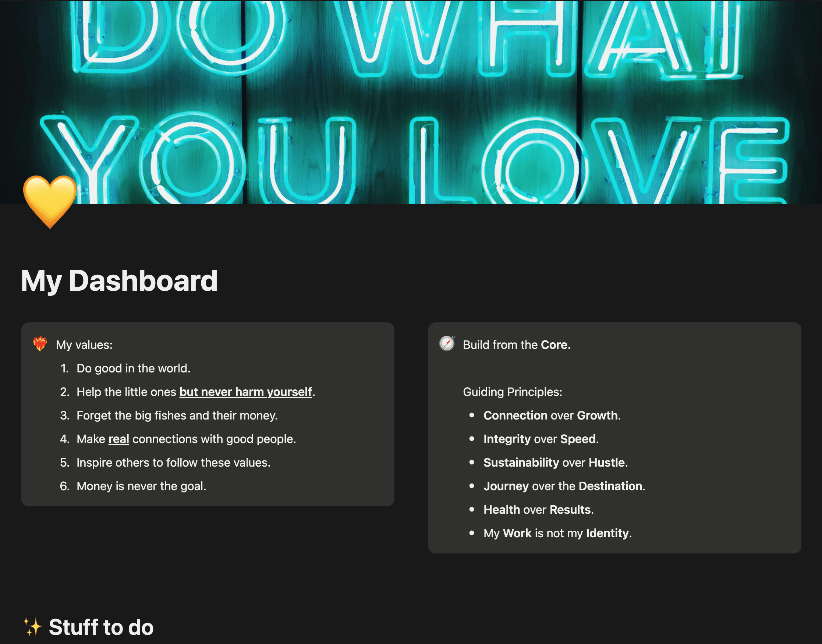Click the bullet beside Health over Results

(x=472, y=509)
